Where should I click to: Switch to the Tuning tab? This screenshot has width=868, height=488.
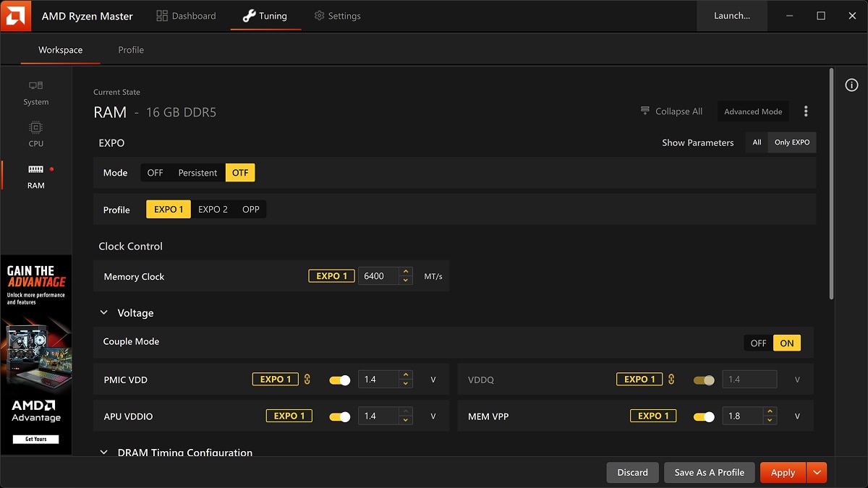(265, 16)
